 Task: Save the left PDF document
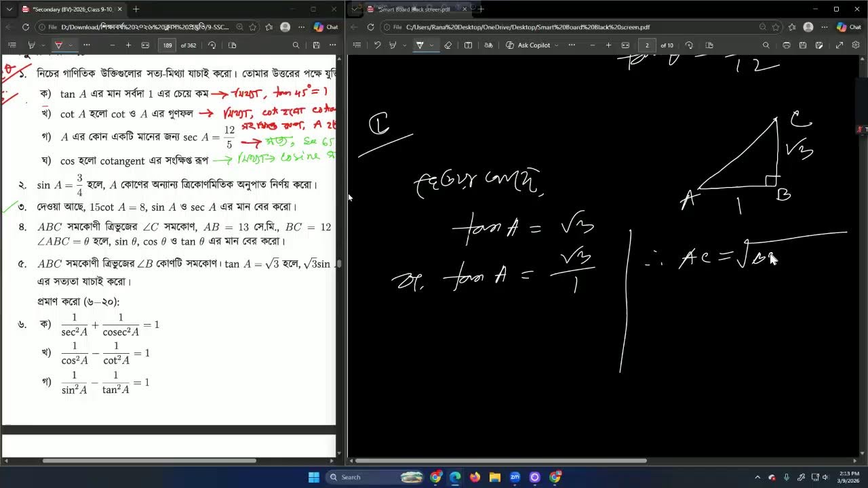click(x=316, y=45)
